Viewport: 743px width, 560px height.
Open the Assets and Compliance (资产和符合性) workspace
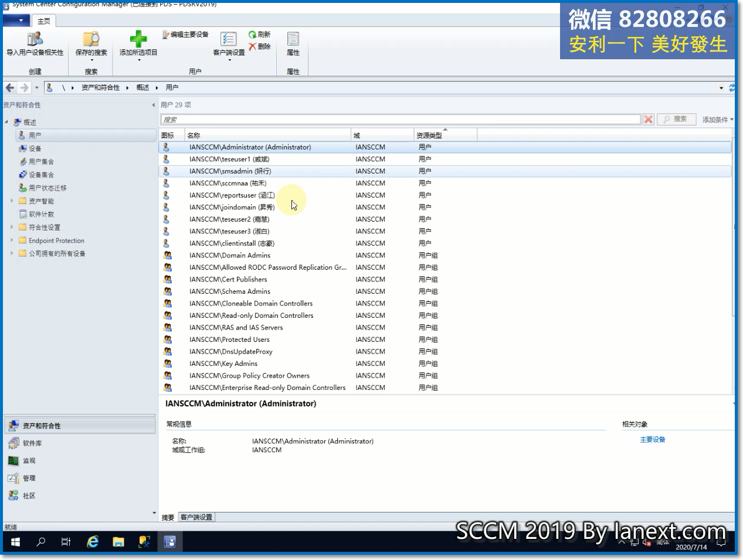[80, 426]
